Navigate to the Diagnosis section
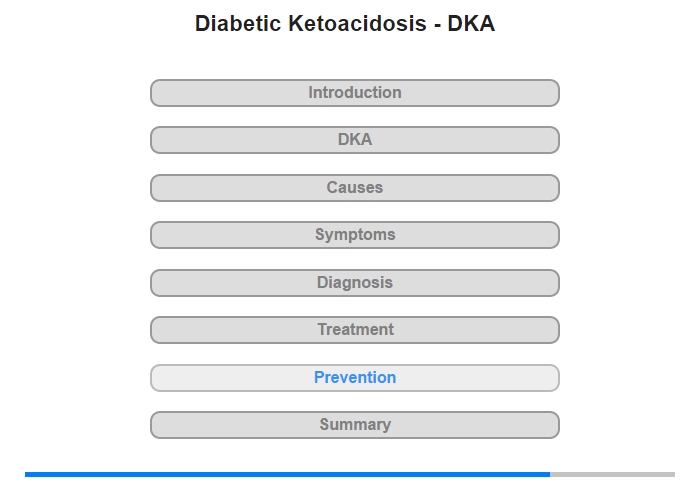The height and width of the screenshot is (480, 700). tap(354, 283)
